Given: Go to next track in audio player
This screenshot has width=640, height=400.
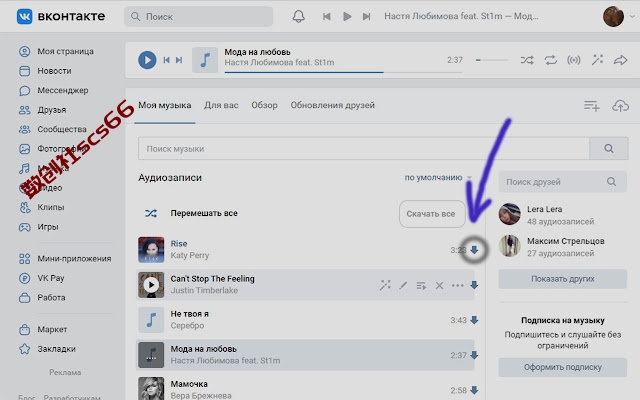Looking at the screenshot, I should coord(179,60).
